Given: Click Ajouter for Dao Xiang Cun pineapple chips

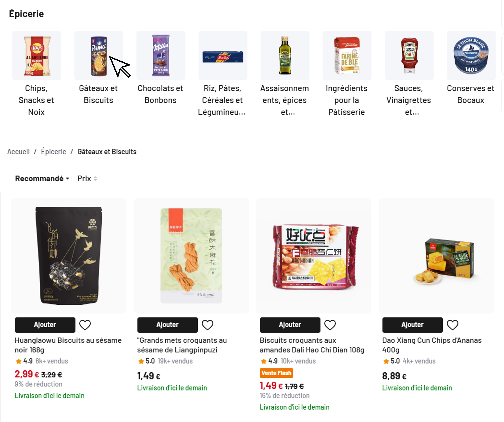Looking at the screenshot, I should (x=412, y=325).
